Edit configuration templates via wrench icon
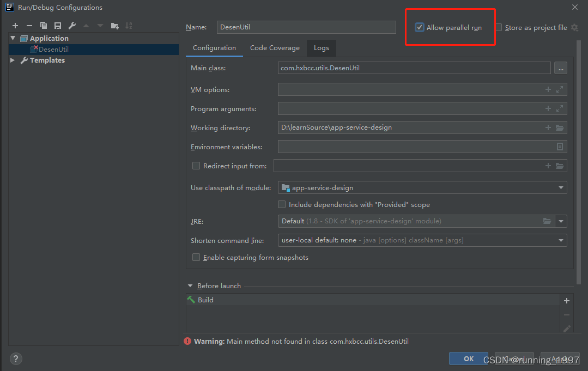588x371 pixels. point(71,25)
